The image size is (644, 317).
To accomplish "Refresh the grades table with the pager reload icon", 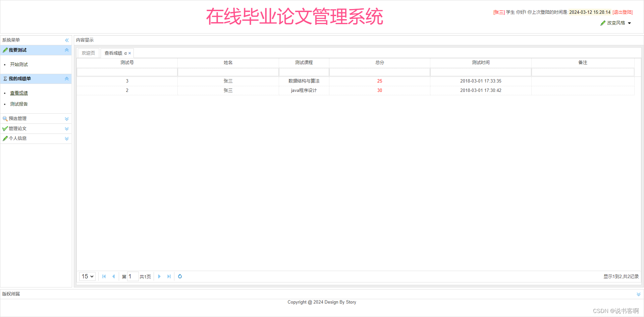I will (x=180, y=276).
